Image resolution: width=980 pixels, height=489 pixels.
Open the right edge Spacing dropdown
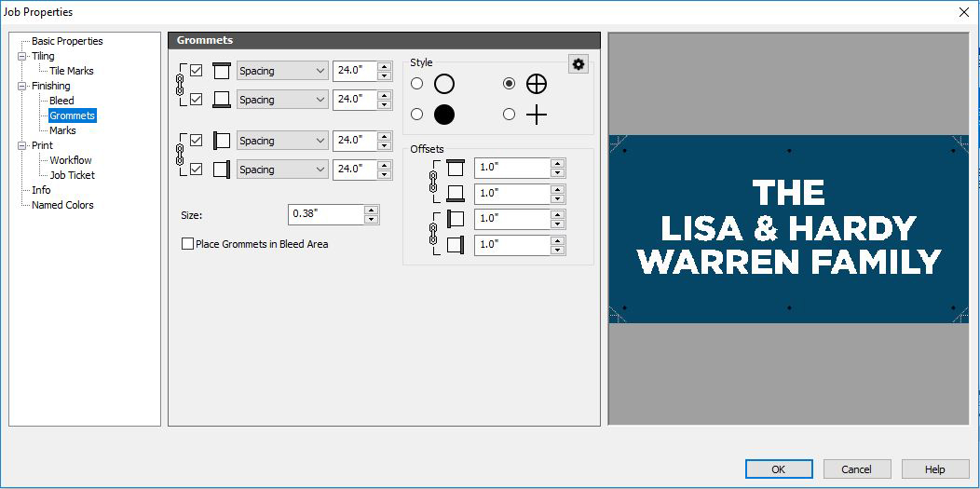click(x=282, y=170)
